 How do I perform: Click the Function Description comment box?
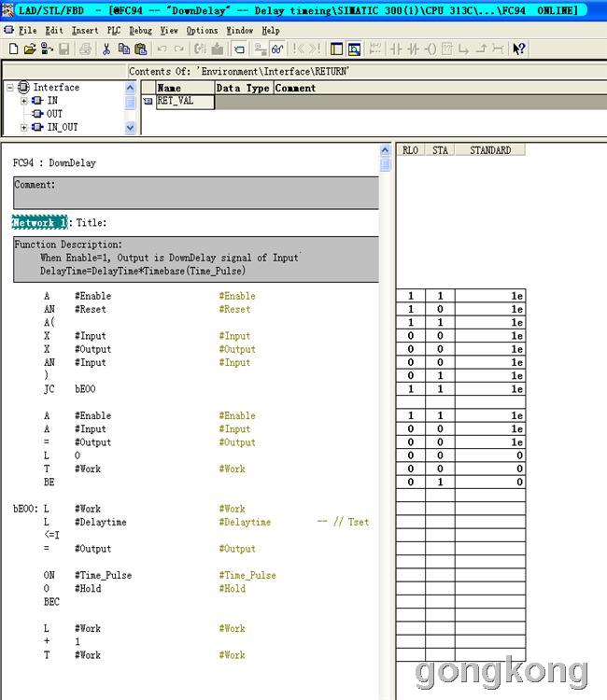[x=196, y=259]
